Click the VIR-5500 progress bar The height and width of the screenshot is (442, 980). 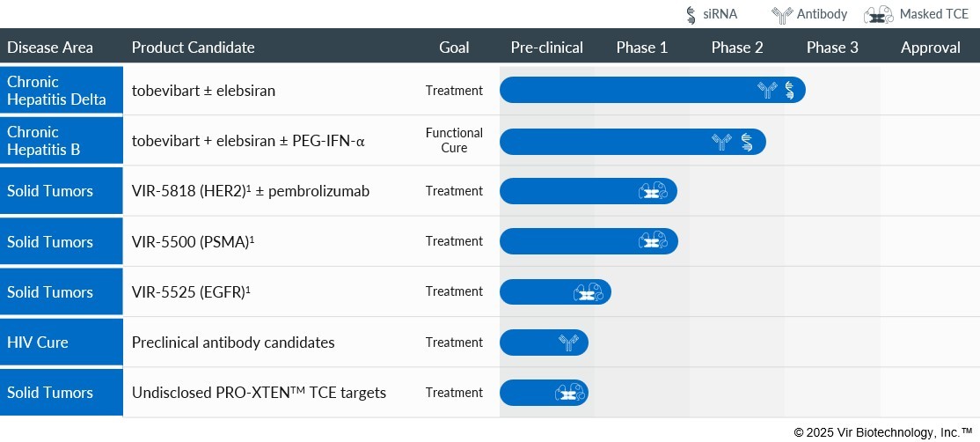572,241
